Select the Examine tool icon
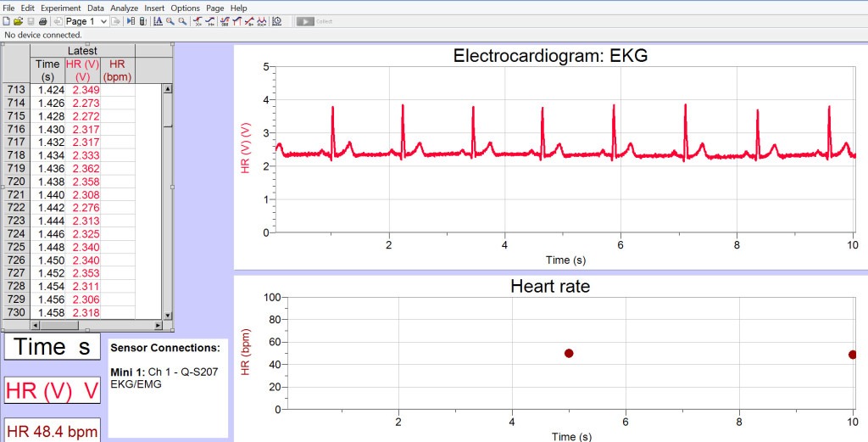 point(198,21)
